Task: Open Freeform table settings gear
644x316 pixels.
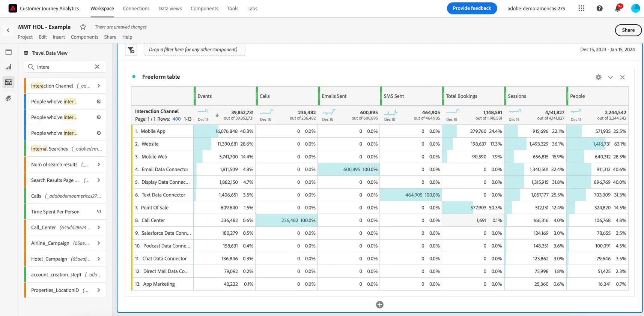Action: click(x=599, y=77)
